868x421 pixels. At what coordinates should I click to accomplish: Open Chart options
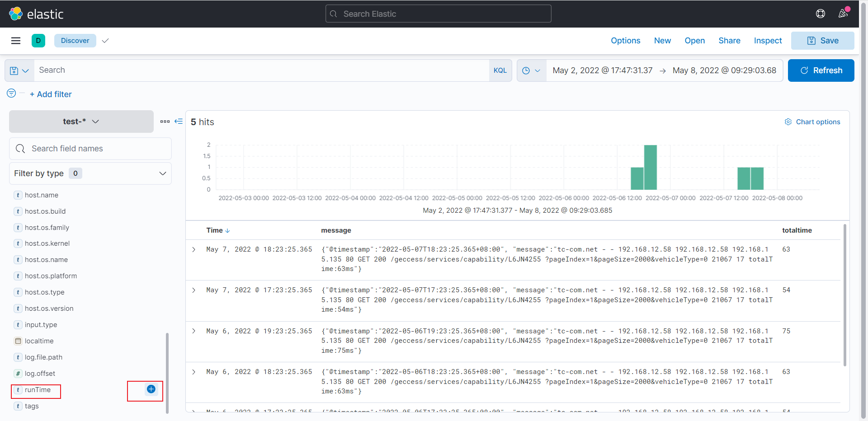(x=812, y=122)
